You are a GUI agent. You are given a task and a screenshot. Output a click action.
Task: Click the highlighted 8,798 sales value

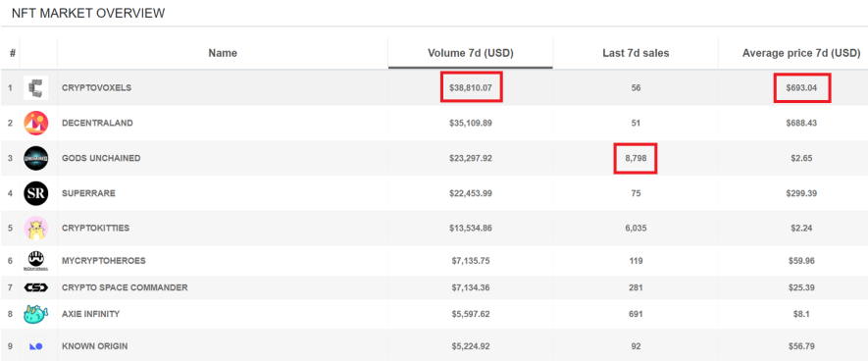(636, 158)
